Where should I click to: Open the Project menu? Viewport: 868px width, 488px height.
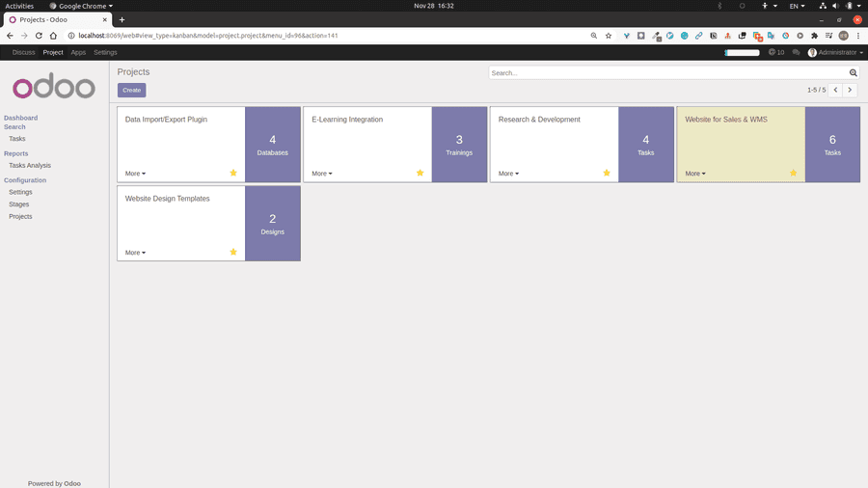pos(53,53)
